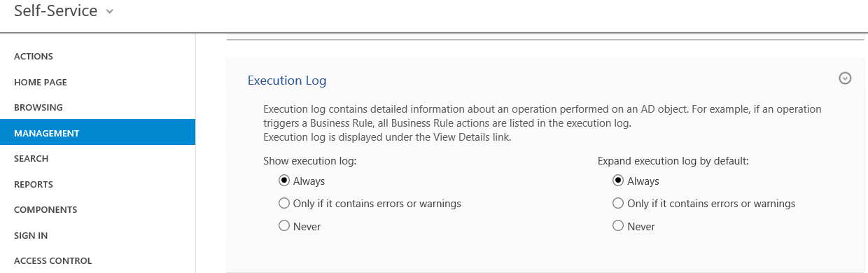Click the Execution Log description text
Image resolution: width=868 pixels, height=273 pixels.
pyautogui.click(x=542, y=123)
